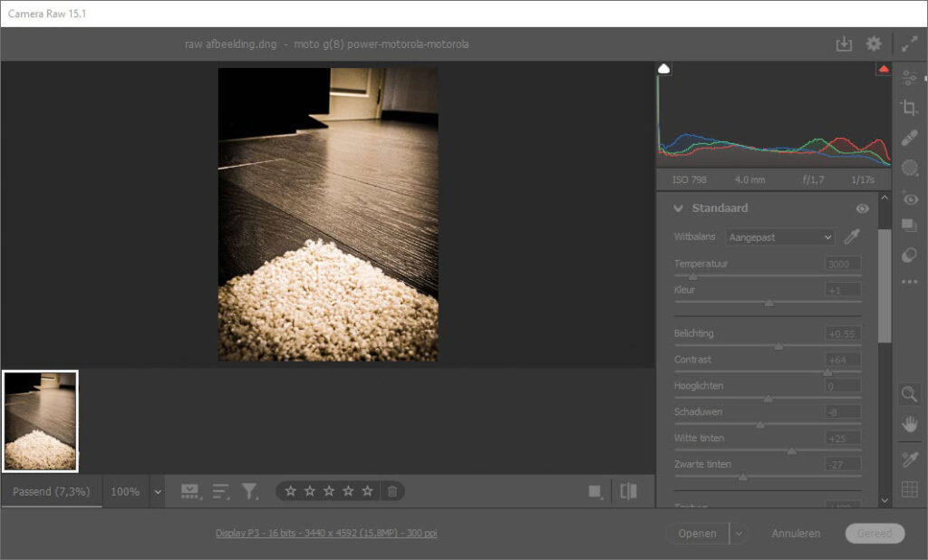Click the Contrast slider
This screenshot has width=928, height=560.
(768, 372)
